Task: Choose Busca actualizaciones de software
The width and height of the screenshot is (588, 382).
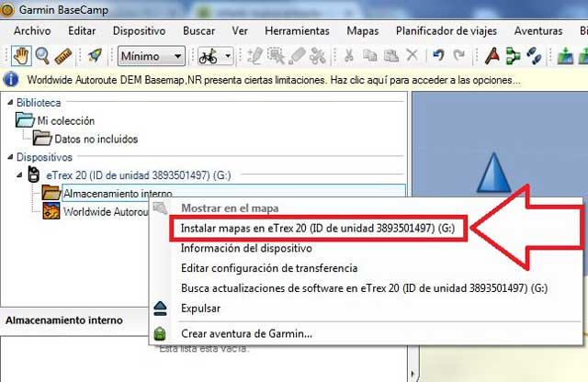Action: [x=364, y=288]
